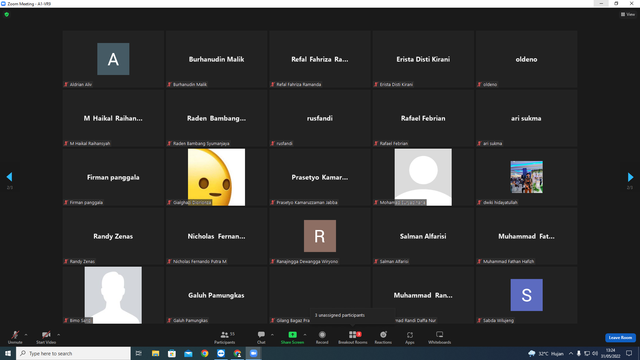Select Bimo's silhouette avatar tile
640x360 pixels.
click(113, 295)
